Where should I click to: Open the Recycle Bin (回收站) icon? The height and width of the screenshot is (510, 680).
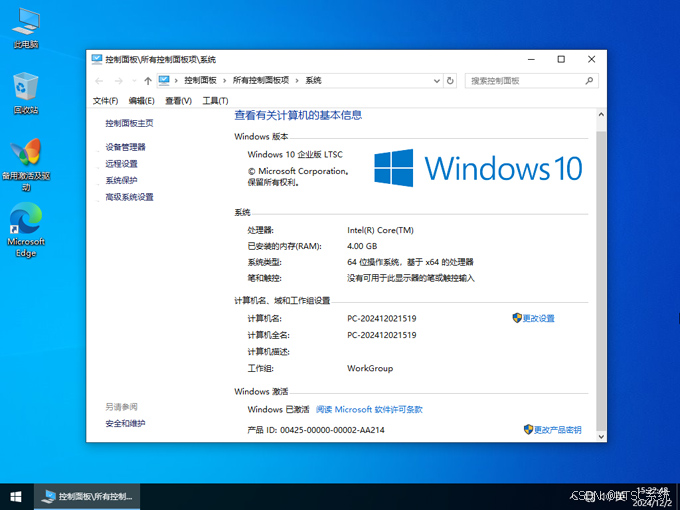[26, 93]
